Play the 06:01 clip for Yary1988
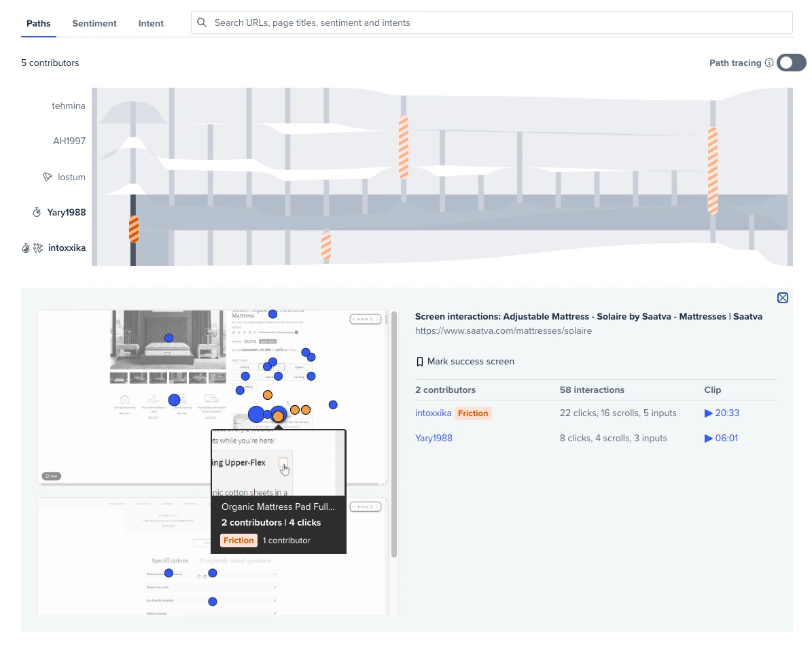This screenshot has height=652, width=812. 721,438
